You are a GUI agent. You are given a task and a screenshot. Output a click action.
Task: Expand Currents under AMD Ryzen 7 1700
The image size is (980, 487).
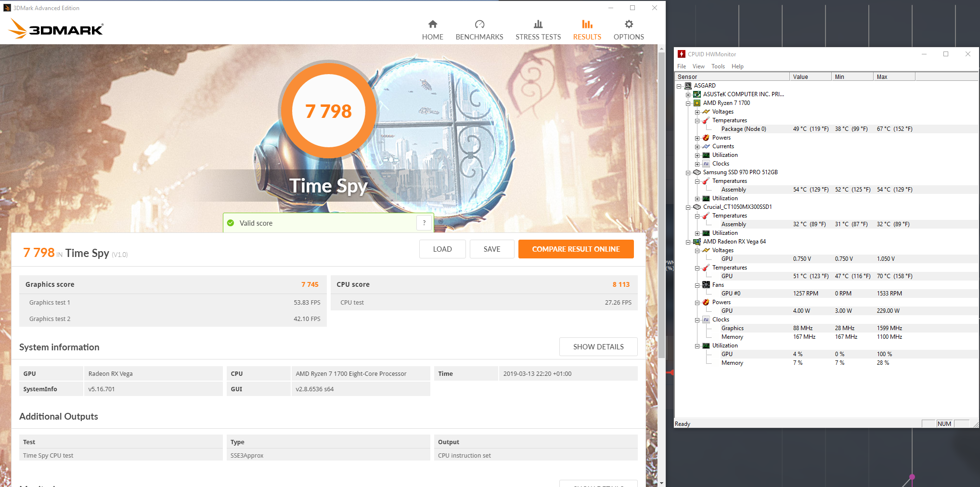click(697, 147)
